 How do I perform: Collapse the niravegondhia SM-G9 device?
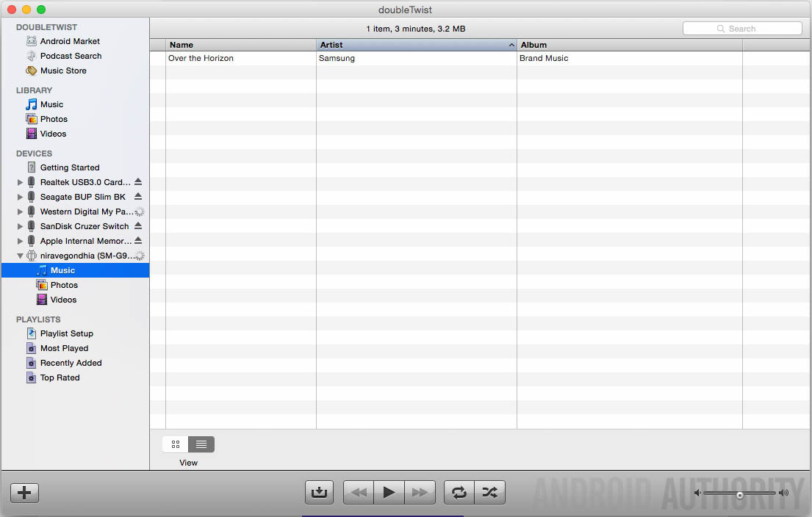20,256
